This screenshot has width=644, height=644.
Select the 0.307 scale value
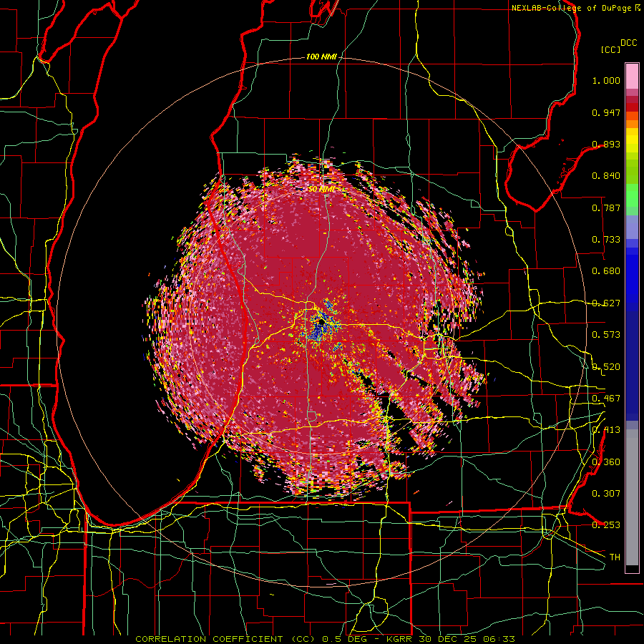pyautogui.click(x=606, y=494)
